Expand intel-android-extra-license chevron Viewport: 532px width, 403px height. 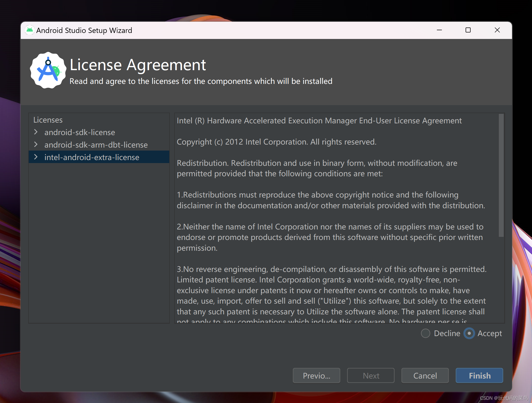point(36,157)
